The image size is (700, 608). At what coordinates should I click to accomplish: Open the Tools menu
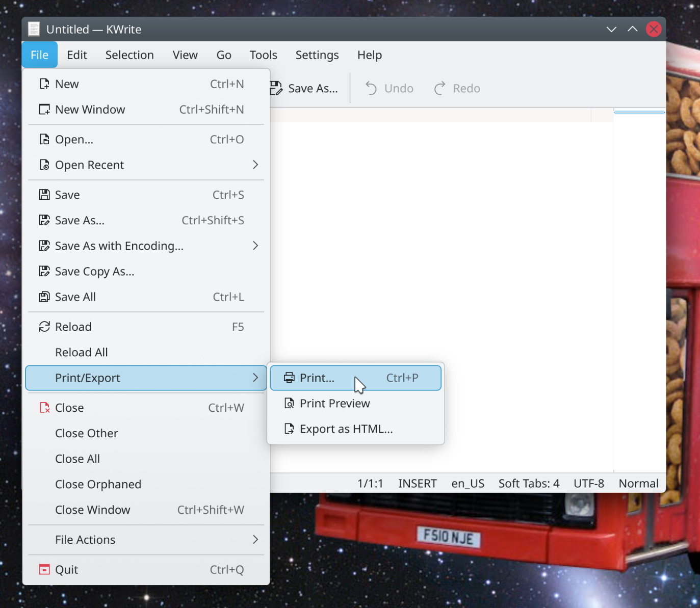tap(263, 55)
